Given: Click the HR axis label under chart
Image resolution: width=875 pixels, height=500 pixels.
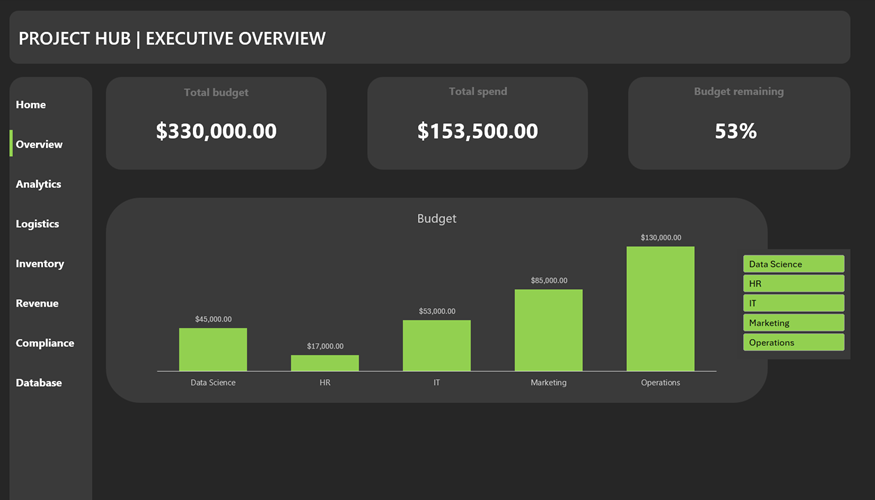Looking at the screenshot, I should click(325, 383).
